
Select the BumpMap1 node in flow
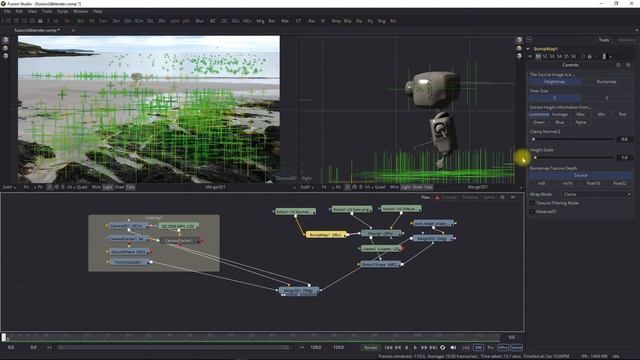point(326,235)
